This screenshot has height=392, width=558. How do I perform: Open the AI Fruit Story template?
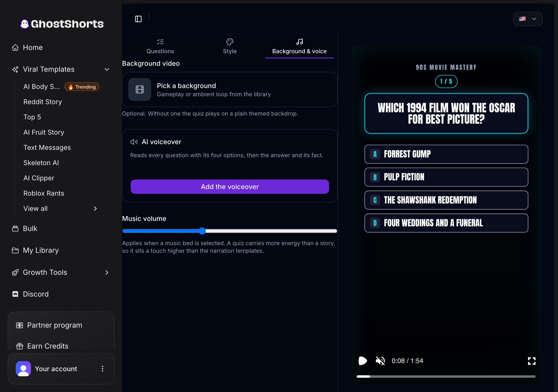pyautogui.click(x=44, y=132)
